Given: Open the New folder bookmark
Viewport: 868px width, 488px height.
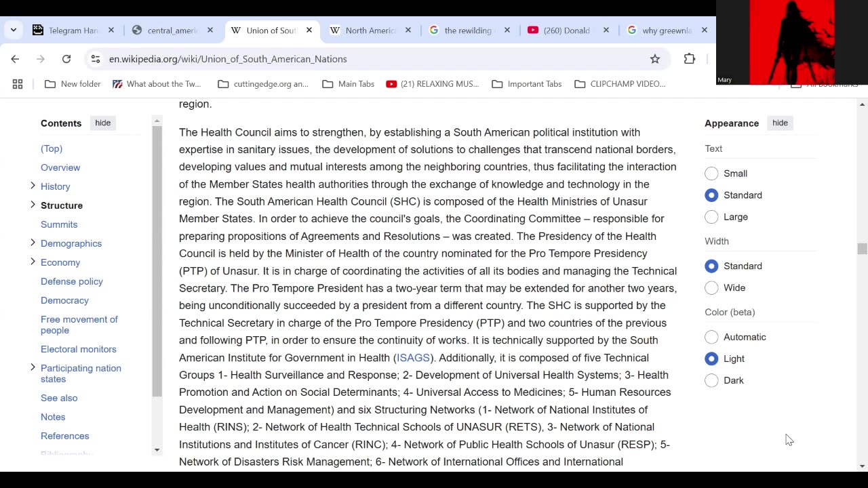Looking at the screenshot, I should coord(73,84).
